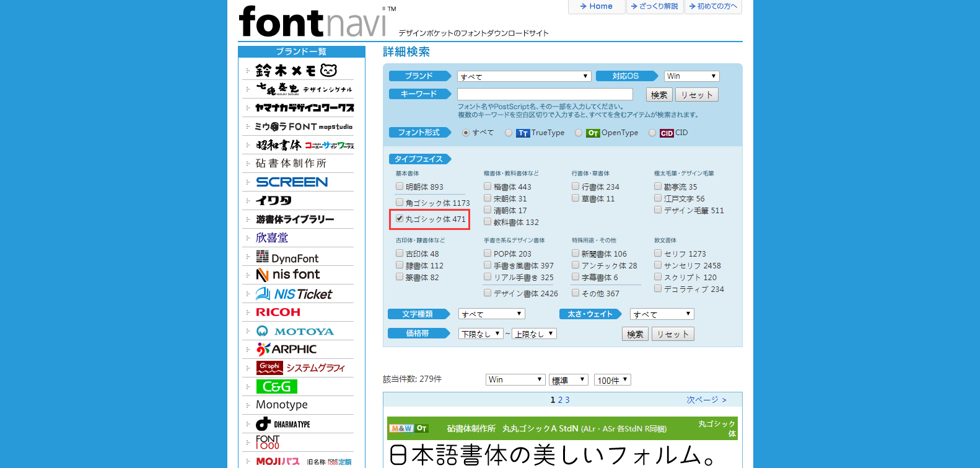The image size is (980, 468).
Task: Click the 検索 button beside keyword field
Action: pyautogui.click(x=659, y=95)
